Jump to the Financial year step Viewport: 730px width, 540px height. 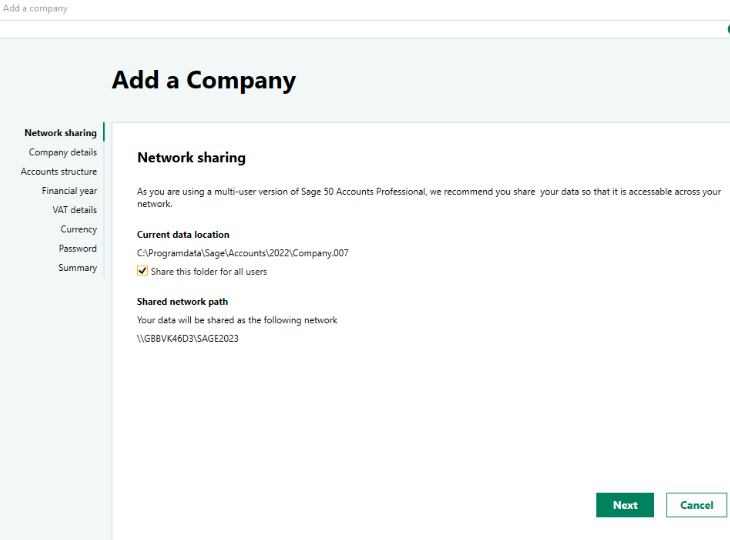(x=69, y=191)
